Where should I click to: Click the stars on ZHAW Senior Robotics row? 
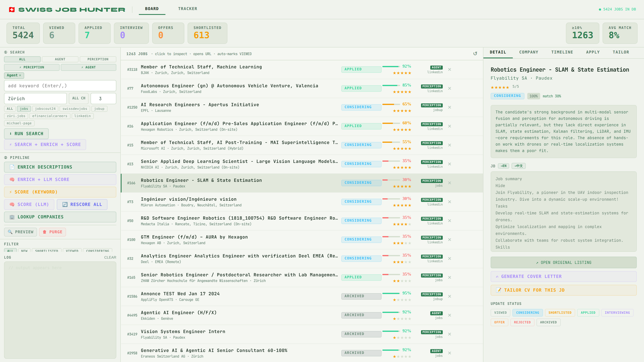coord(402,281)
